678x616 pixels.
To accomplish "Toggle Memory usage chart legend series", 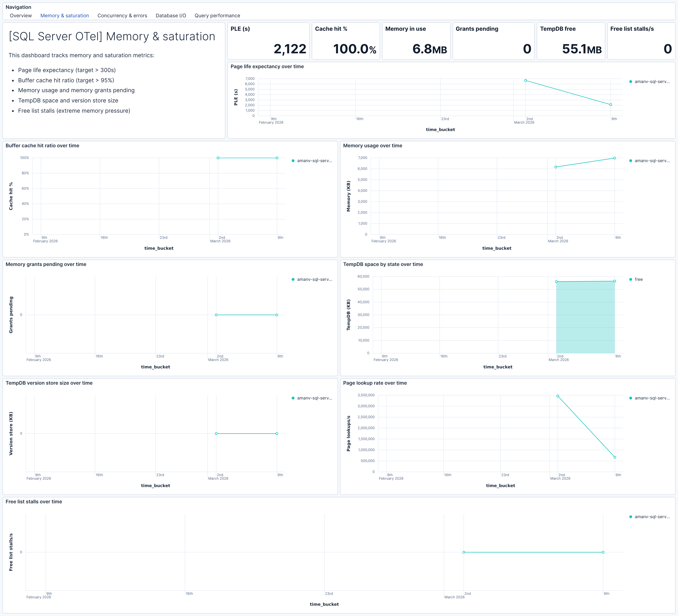I will point(652,161).
